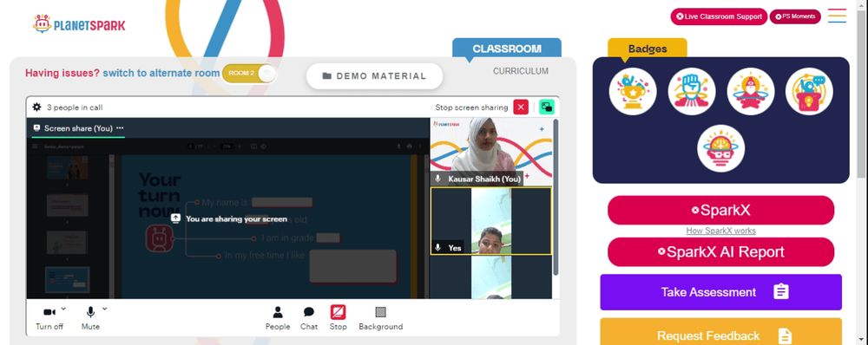The height and width of the screenshot is (345, 868).
Task: Click the rotate icon in the PDF toolbar
Action: pos(264,146)
